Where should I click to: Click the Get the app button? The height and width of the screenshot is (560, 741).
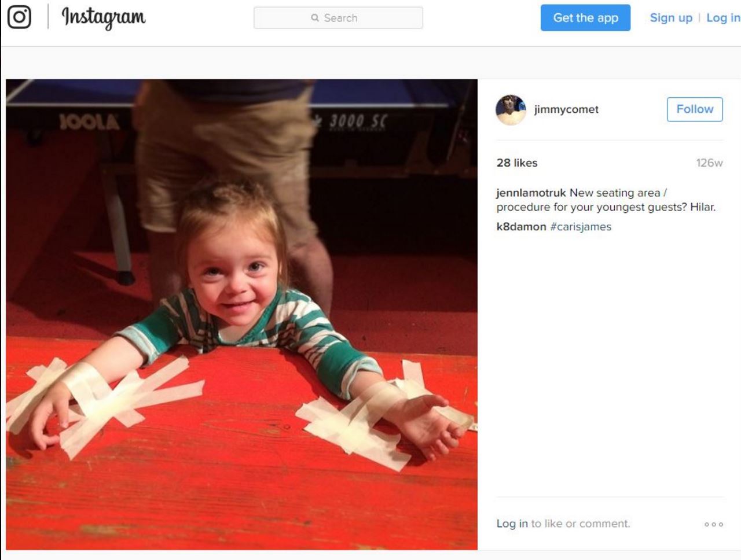[x=585, y=18]
